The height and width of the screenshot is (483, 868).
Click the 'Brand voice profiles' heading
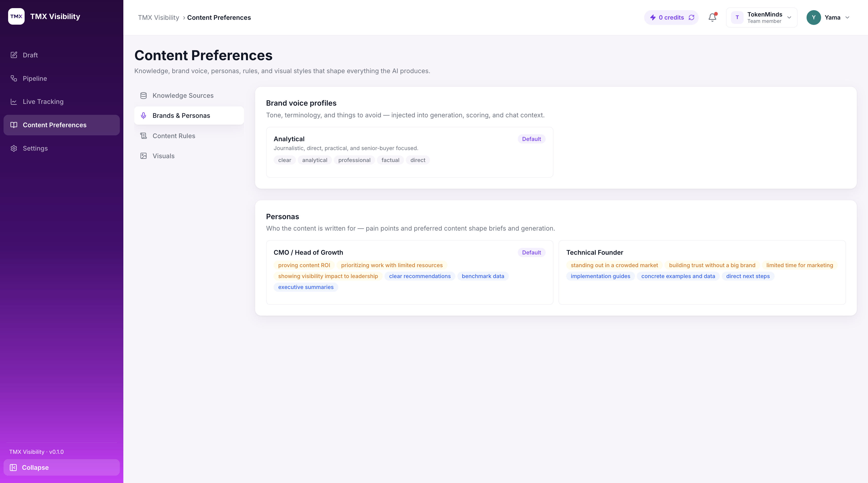tap(301, 103)
